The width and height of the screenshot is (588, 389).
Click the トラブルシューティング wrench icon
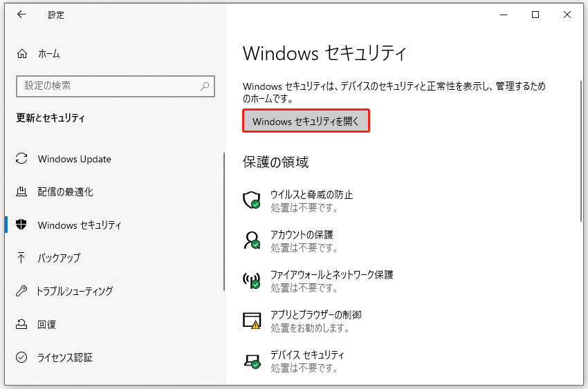(21, 291)
